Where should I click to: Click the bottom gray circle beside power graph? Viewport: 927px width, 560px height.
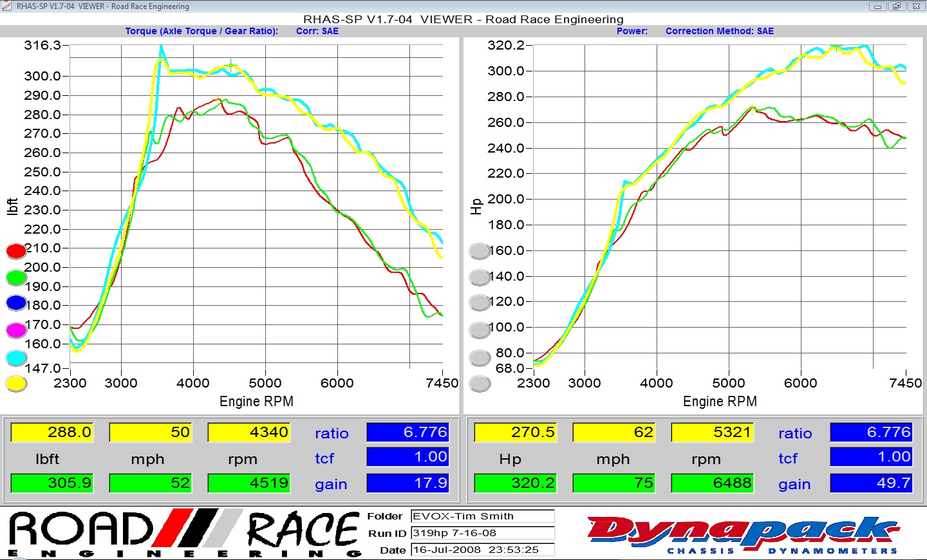tap(480, 384)
